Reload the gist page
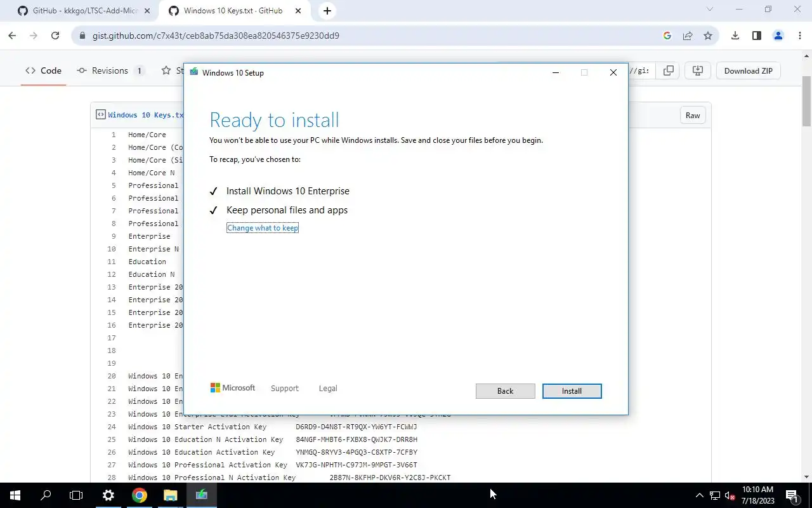The width and height of the screenshot is (812, 508). coord(55,36)
